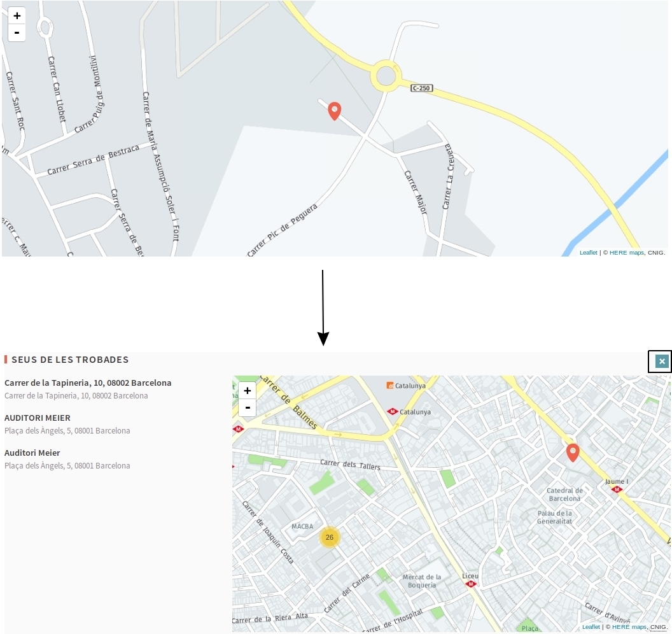The width and height of the screenshot is (672, 634).
Task: Select Carrer de la Tapineria, 10 venue
Action: 88,383
